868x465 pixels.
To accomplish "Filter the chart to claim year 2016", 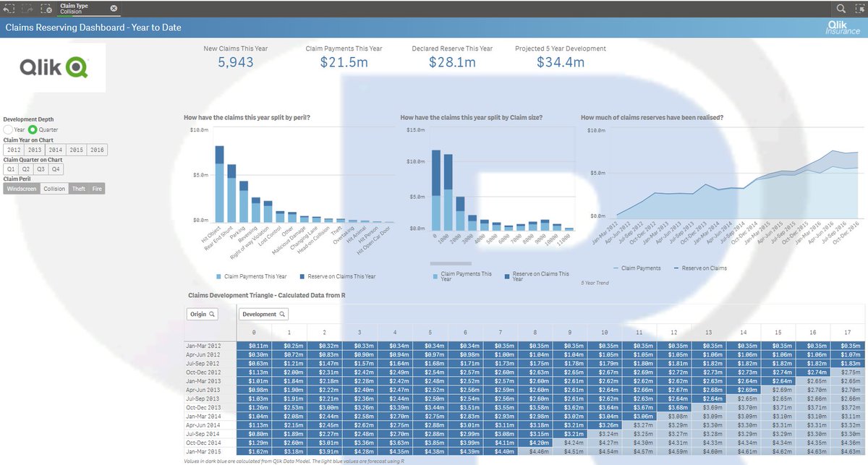I will pos(96,150).
